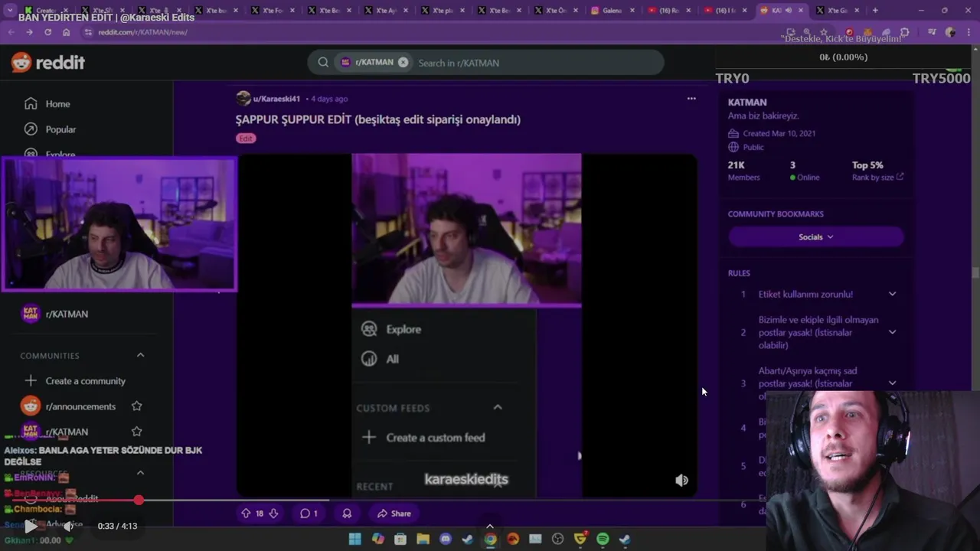980x551 pixels.
Task: Collapse the Communities section
Action: coord(140,355)
